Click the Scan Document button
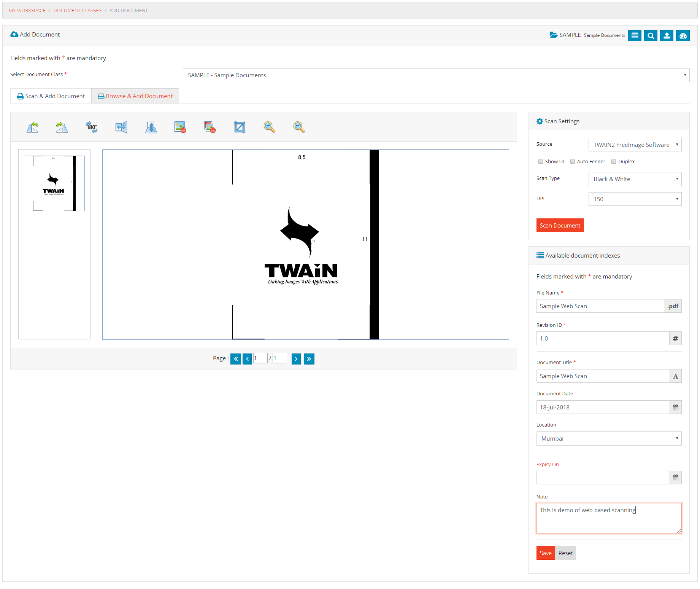Viewport: 700px width, 589px height. tap(560, 225)
